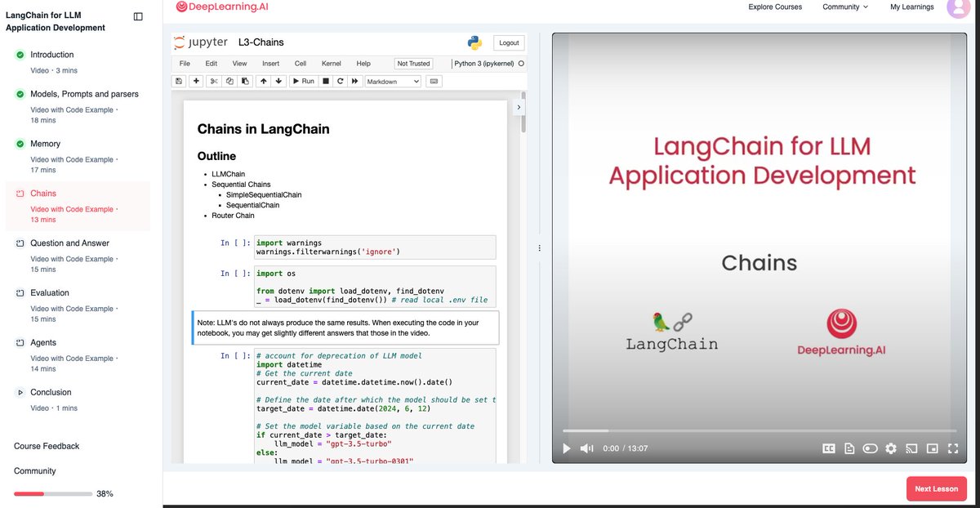Open the Markdown cell type dropdown
Image resolution: width=980 pixels, height=508 pixels.
pos(392,81)
